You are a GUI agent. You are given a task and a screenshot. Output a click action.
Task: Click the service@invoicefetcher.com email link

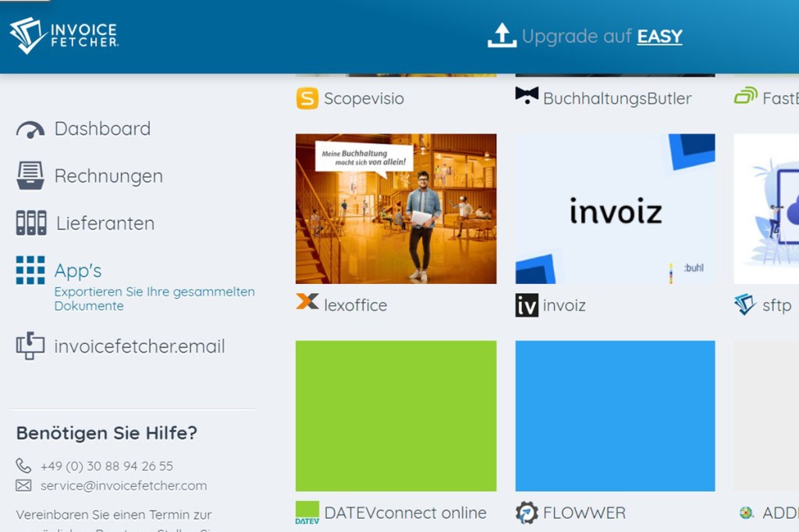(x=123, y=485)
